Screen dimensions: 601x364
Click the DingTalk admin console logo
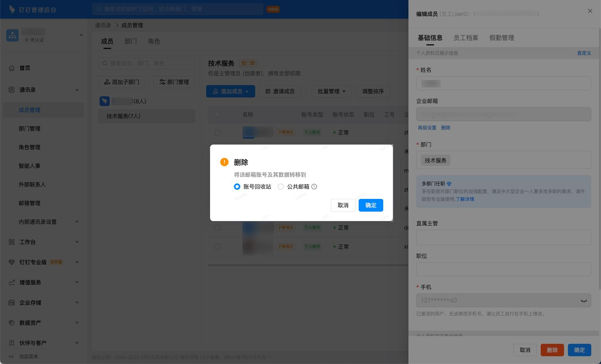click(33, 9)
